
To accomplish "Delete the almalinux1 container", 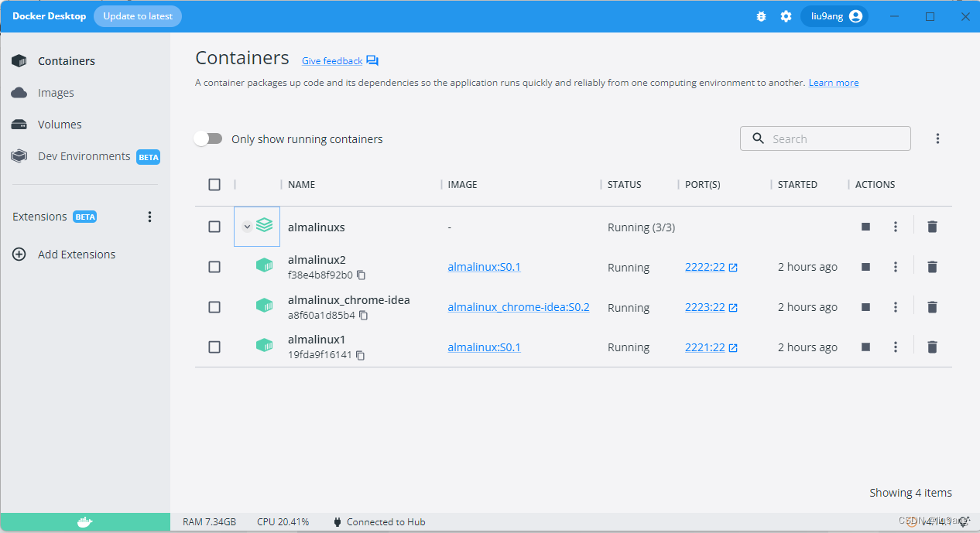I will click(932, 347).
